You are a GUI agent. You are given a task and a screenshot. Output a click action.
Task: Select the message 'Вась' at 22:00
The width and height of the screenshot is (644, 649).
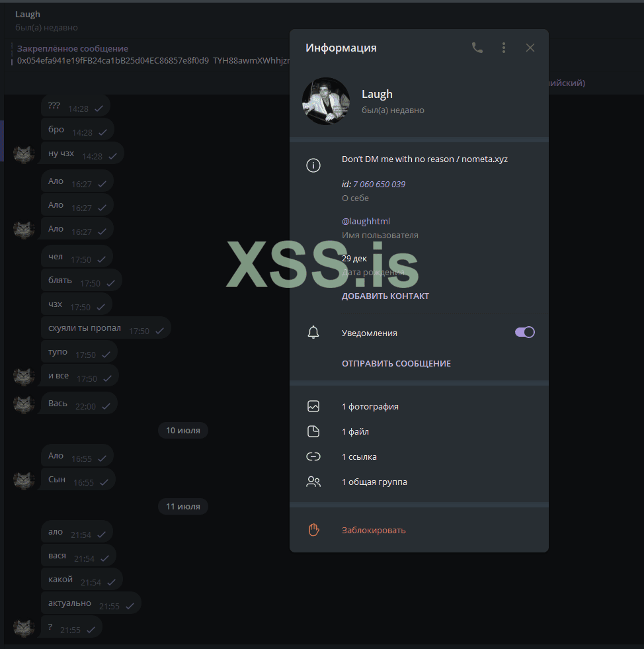[79, 404]
